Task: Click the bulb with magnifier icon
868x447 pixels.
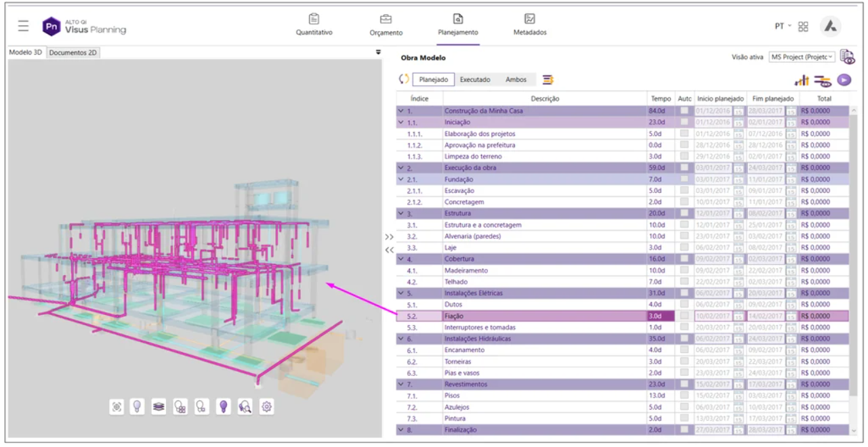Action: [x=245, y=406]
